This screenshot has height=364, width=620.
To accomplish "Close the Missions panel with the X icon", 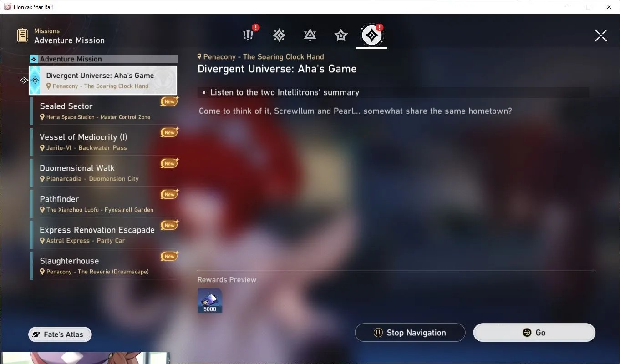I will pyautogui.click(x=601, y=35).
